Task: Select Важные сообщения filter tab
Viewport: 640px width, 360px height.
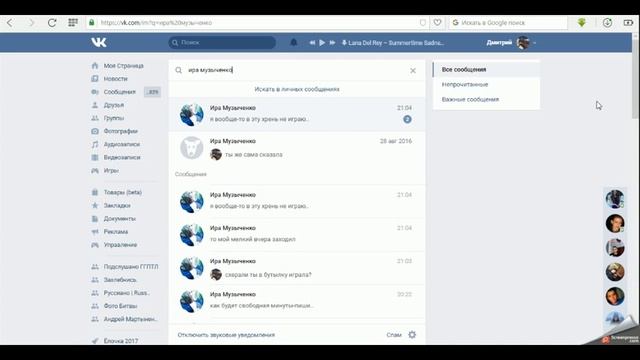Action: pyautogui.click(x=486, y=99)
